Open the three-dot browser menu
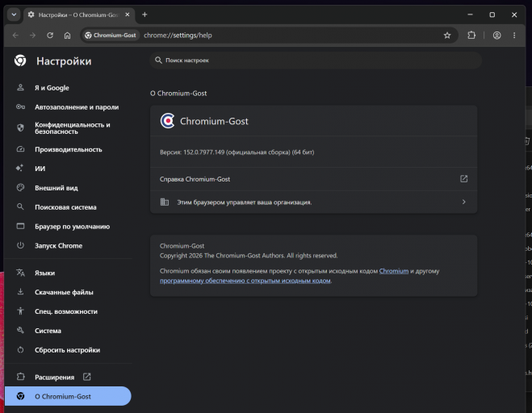The width and height of the screenshot is (532, 413). 514,35
